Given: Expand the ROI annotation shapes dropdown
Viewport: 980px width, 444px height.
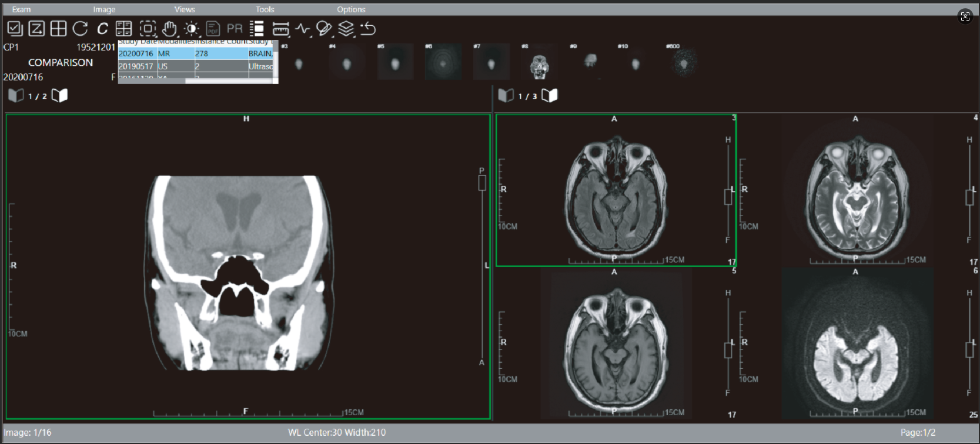Looking at the screenshot, I should [324, 28].
